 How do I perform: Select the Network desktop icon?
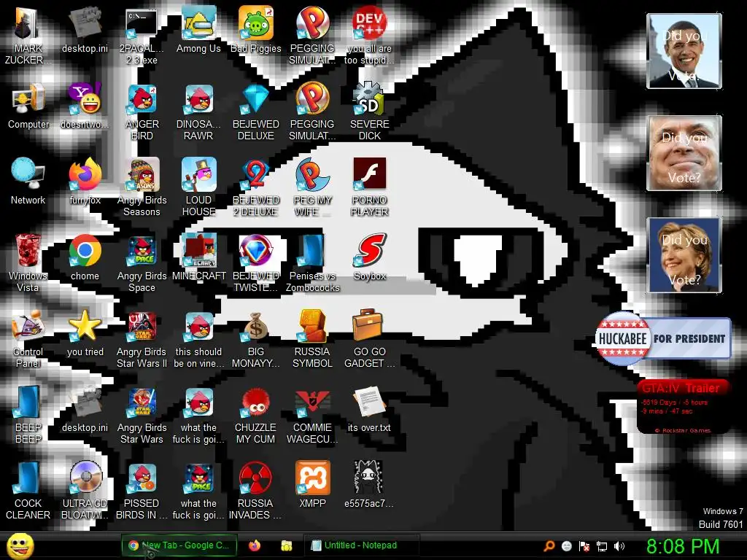tap(28, 181)
